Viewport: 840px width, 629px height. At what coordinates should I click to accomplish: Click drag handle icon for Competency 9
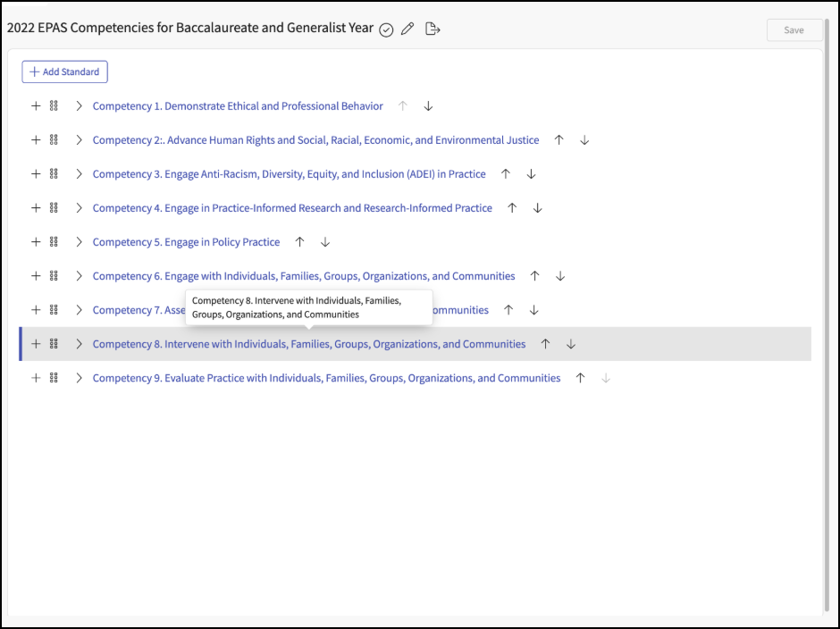(x=54, y=378)
